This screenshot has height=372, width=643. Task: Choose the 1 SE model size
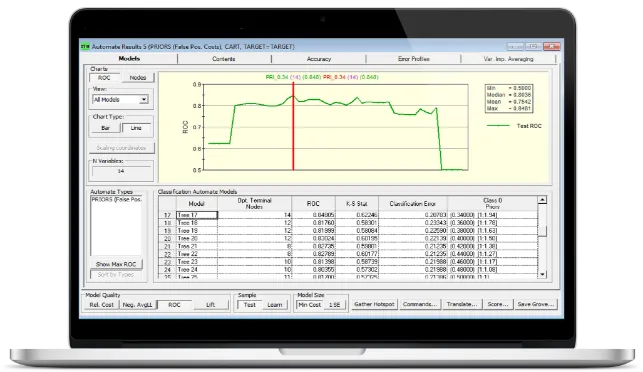[x=335, y=305]
